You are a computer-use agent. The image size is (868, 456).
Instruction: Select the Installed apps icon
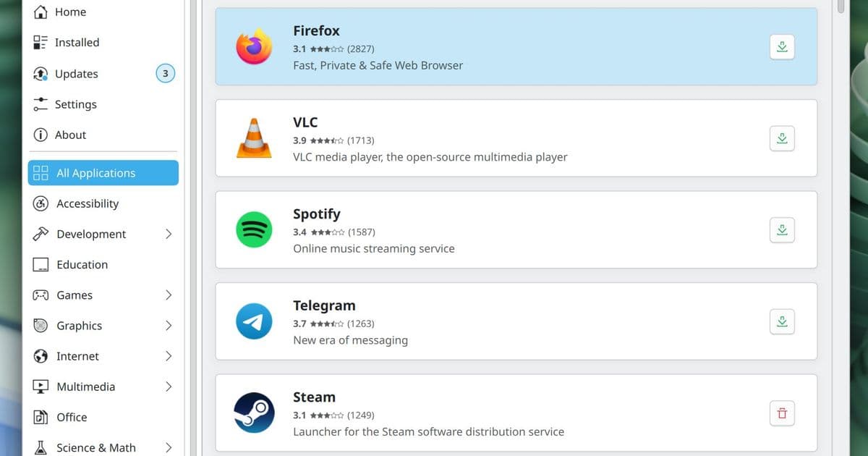coord(42,42)
